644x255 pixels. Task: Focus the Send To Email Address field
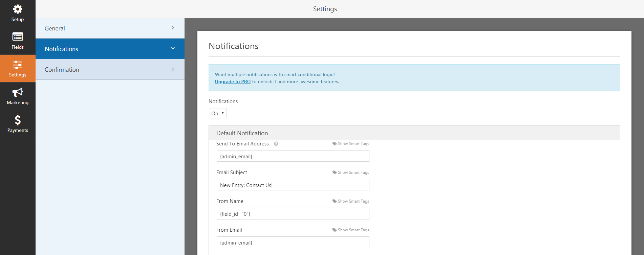(293, 156)
